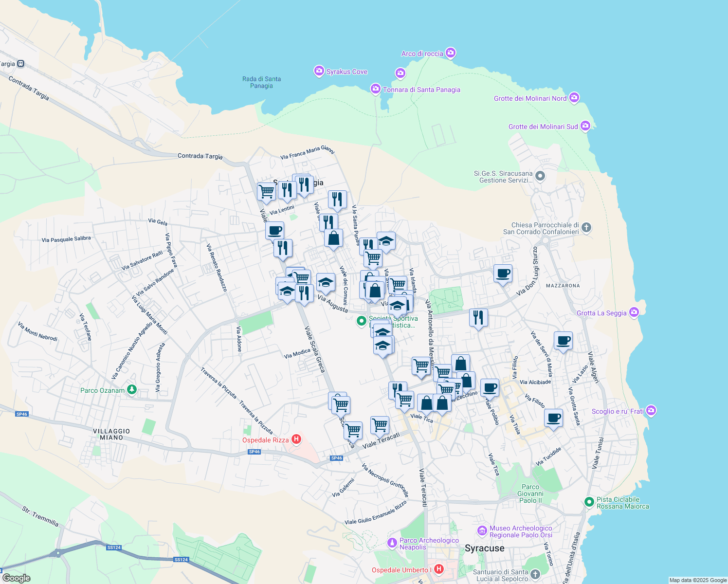
Task: Click Via Renato Randazzo street label
Action: click(x=217, y=268)
